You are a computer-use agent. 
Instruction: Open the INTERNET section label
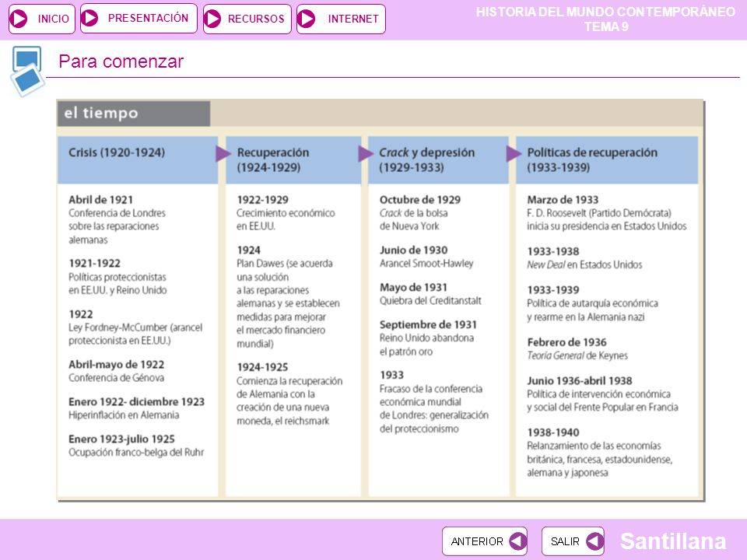coord(353,19)
